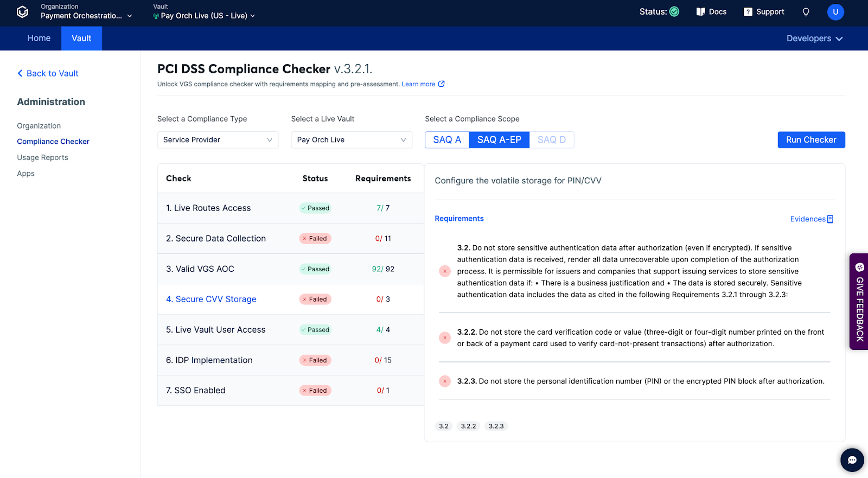Click the Status column header

[315, 179]
